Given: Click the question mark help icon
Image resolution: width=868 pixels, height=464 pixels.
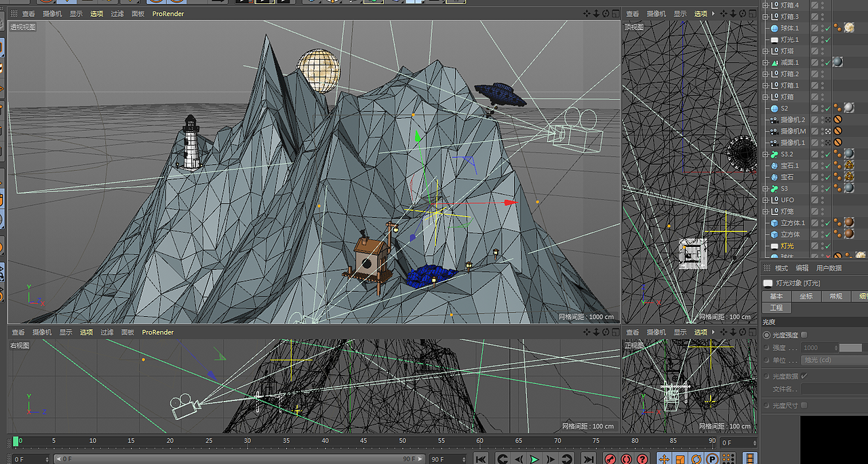Looking at the screenshot, I should tap(642, 458).
